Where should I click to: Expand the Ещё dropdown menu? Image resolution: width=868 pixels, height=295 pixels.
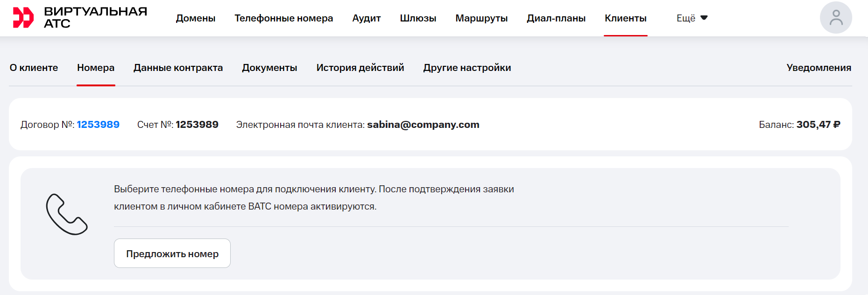coord(692,18)
